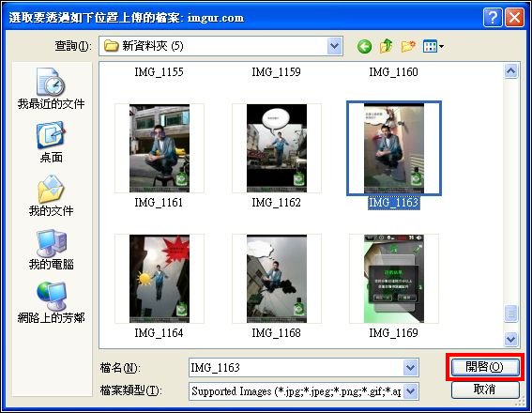Click the 取消 cancel button
The image size is (532, 413).
[x=485, y=390]
